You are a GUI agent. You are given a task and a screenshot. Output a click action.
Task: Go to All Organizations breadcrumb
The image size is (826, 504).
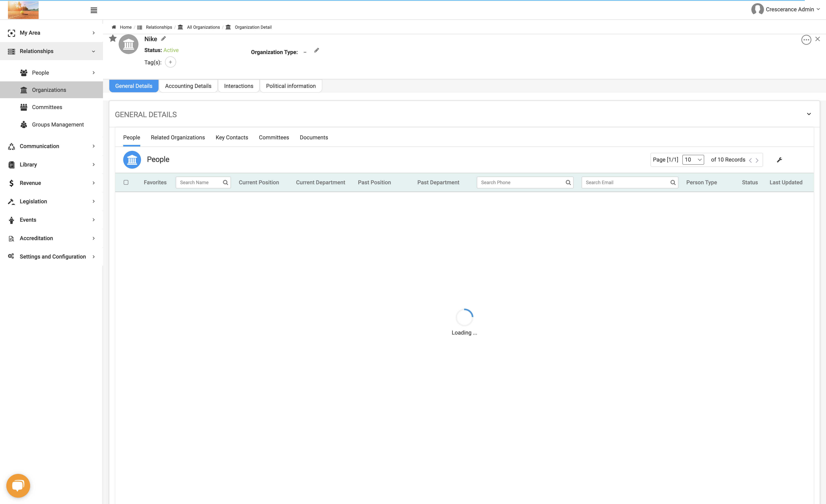203,27
